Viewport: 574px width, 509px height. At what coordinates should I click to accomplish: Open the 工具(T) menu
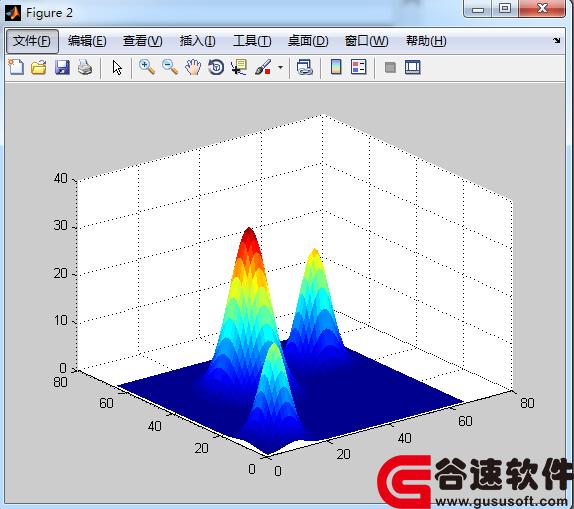click(252, 41)
